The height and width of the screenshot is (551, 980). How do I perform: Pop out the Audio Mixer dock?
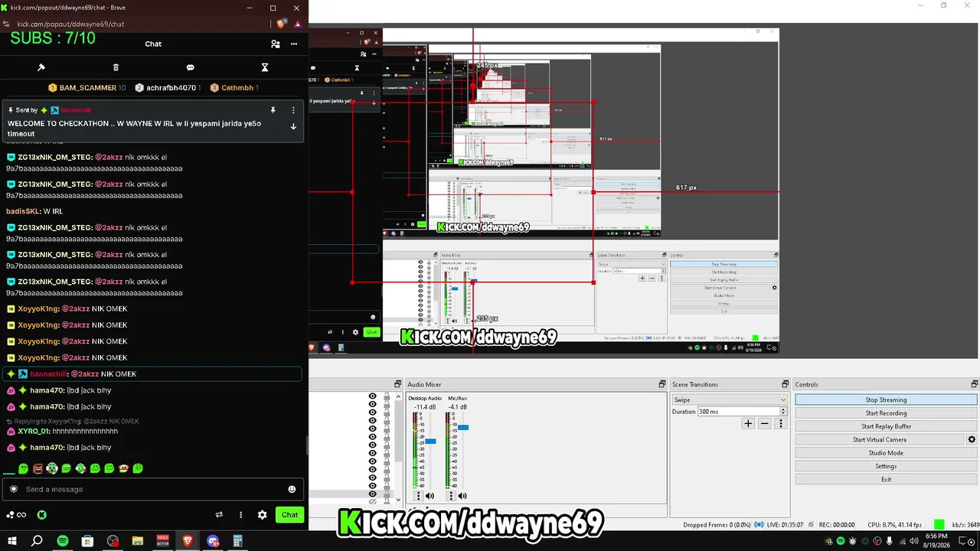click(x=662, y=384)
